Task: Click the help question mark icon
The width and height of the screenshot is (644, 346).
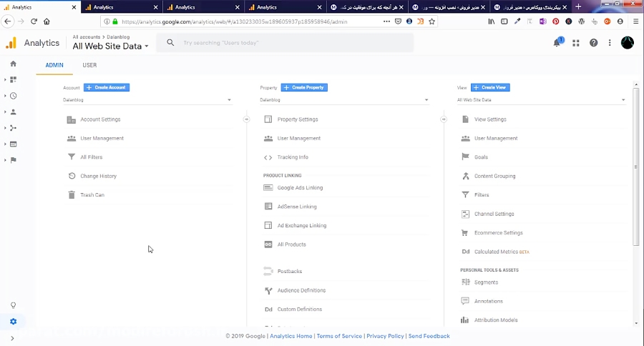Action: coord(593,43)
